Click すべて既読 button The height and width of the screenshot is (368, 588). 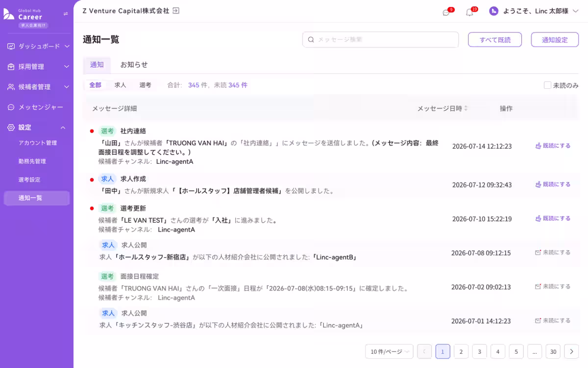coord(495,40)
